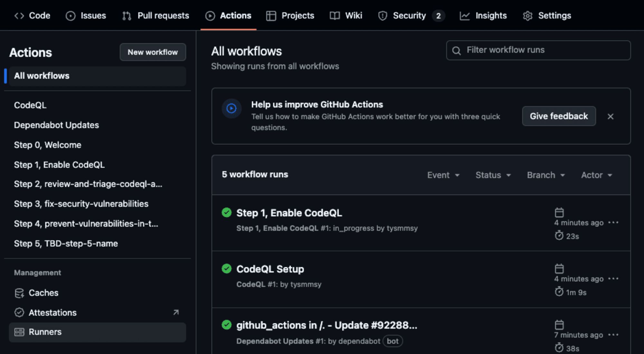Click the Settings gear icon

[528, 16]
